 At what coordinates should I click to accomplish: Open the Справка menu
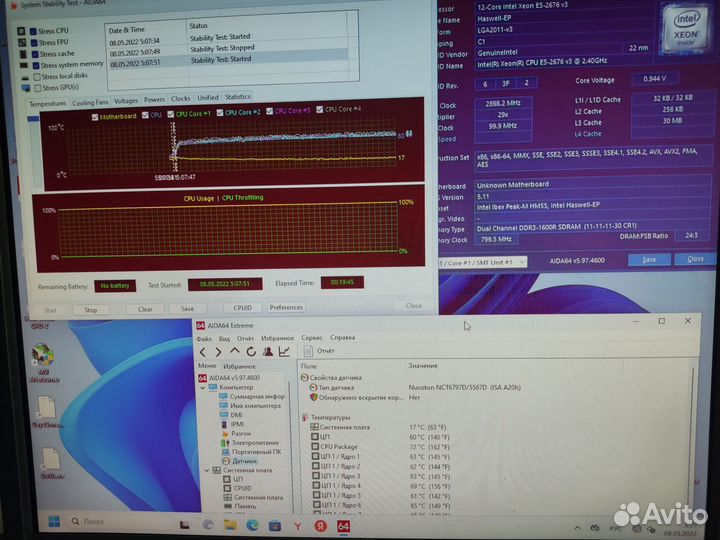pos(343,338)
